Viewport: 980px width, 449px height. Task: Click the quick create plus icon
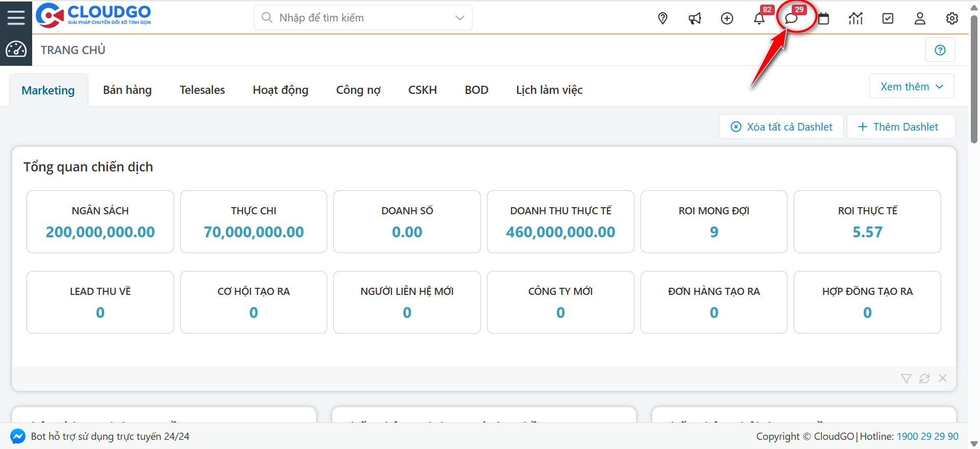(x=727, y=18)
